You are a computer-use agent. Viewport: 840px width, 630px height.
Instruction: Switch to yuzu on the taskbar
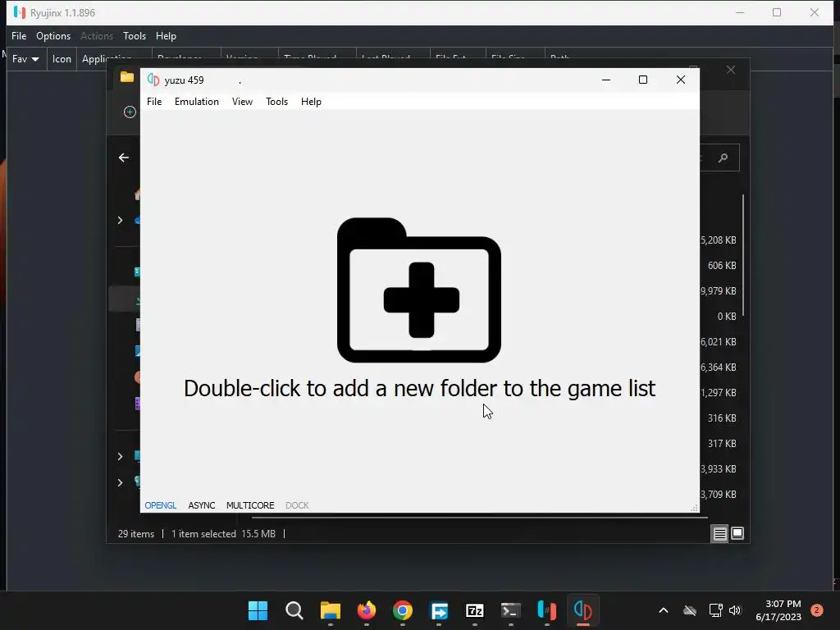pyautogui.click(x=583, y=610)
